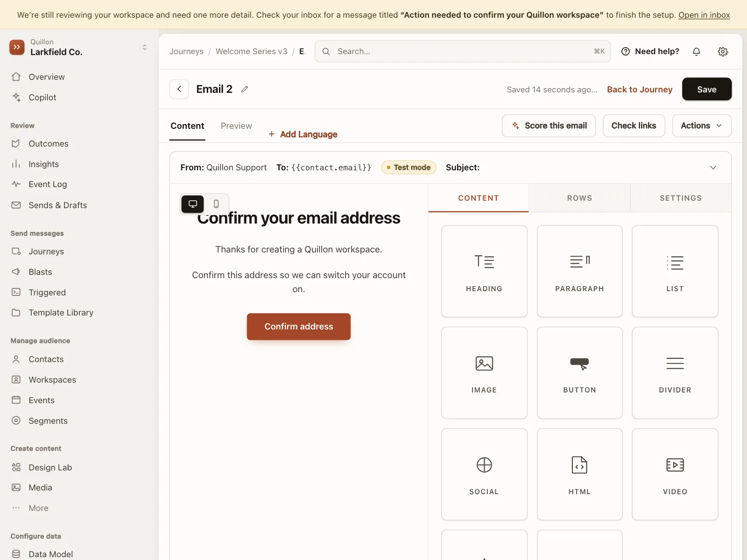The height and width of the screenshot is (560, 747).
Task: Click the Subject field label
Action: (463, 168)
